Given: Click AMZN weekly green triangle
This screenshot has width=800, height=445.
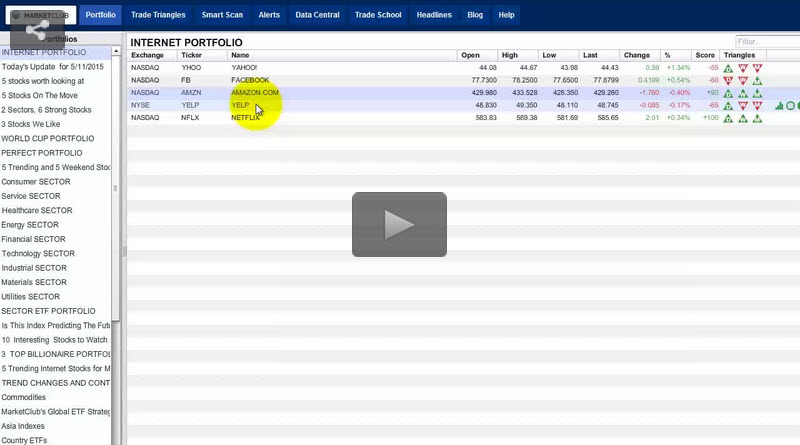Looking at the screenshot, I should pos(743,93).
